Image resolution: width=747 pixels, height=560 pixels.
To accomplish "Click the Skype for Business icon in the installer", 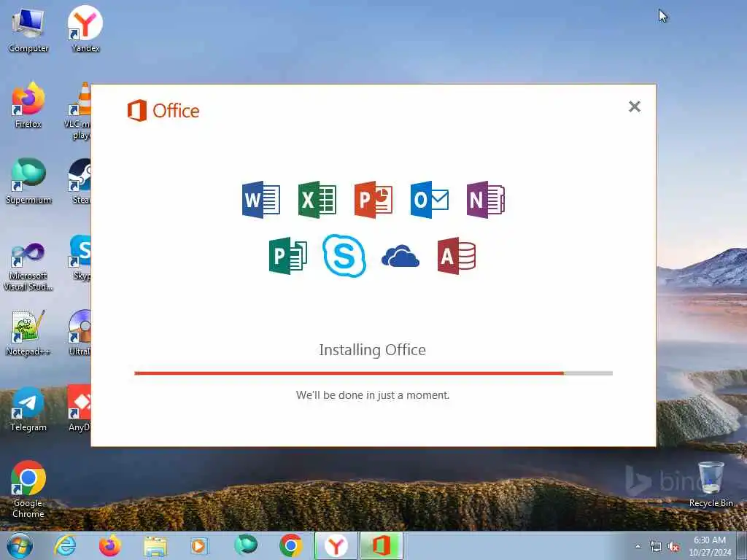I will click(x=344, y=256).
